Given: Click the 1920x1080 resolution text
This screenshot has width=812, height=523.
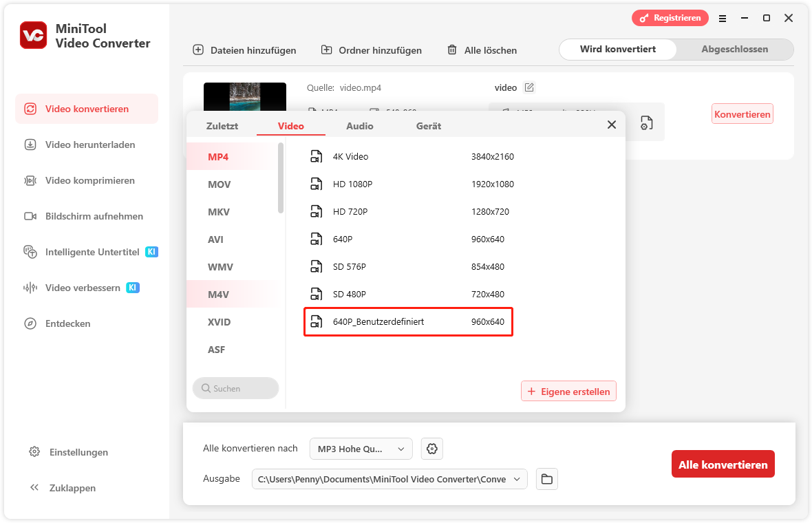Looking at the screenshot, I should tap(493, 184).
